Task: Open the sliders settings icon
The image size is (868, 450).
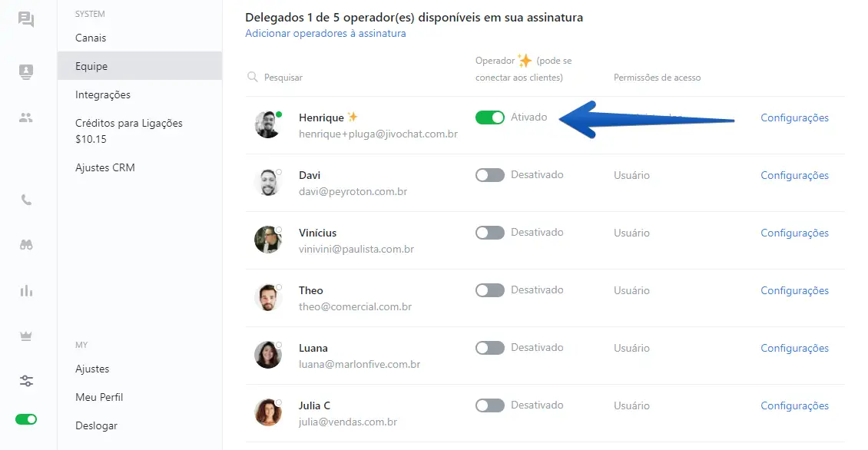Action: (x=26, y=381)
